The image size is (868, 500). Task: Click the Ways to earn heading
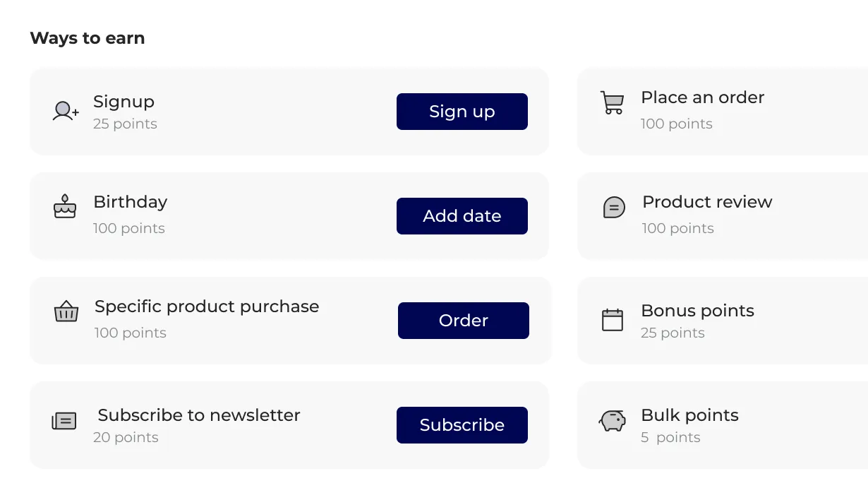pyautogui.click(x=87, y=38)
